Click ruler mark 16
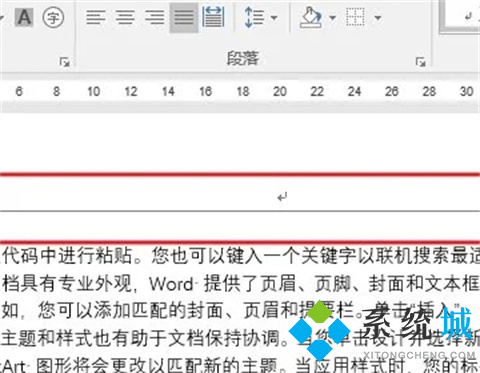Viewport: 480px width, 373px height. (x=205, y=91)
